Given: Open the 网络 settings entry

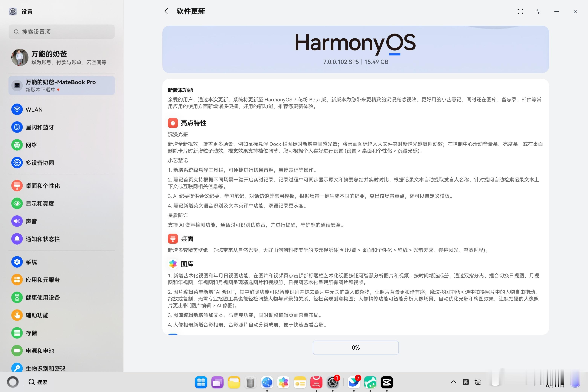Looking at the screenshot, I should [61, 145].
